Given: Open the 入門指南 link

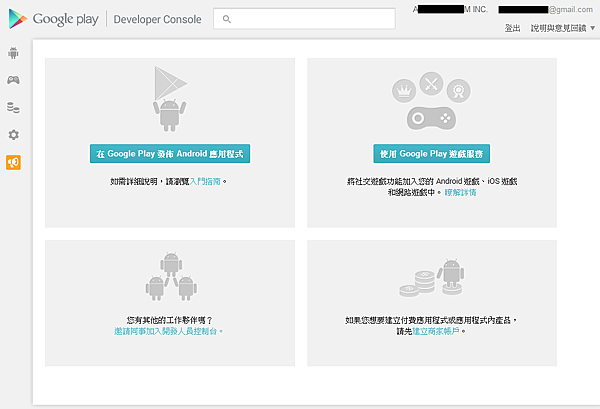Looking at the screenshot, I should point(205,181).
